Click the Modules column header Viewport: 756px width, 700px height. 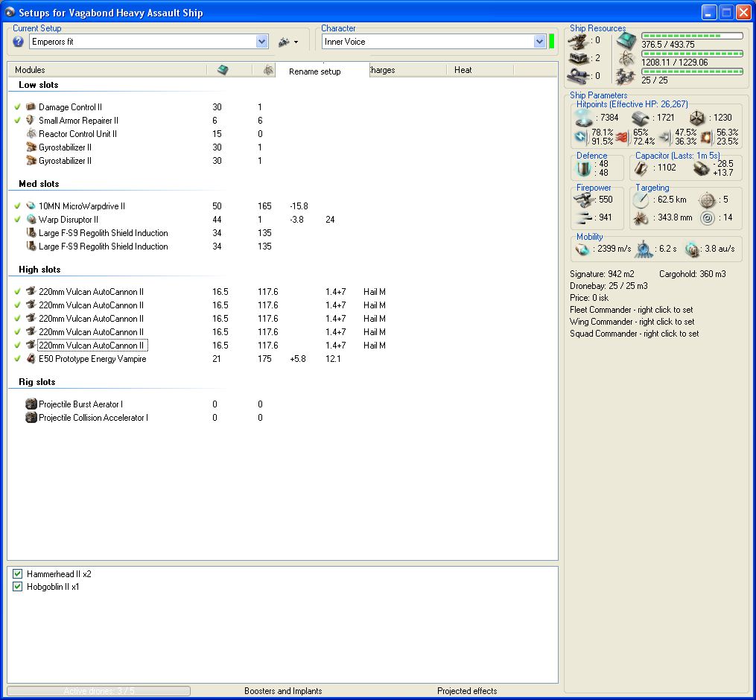107,70
